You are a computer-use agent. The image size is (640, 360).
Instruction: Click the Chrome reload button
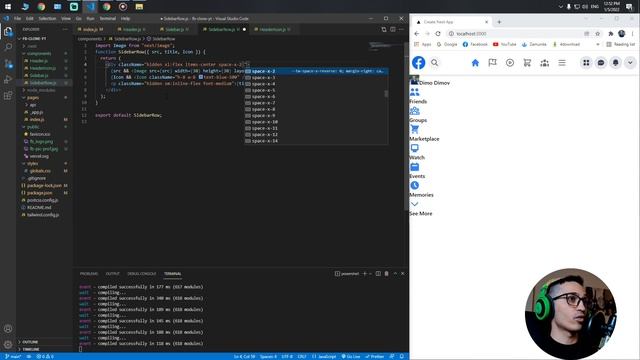pos(438,33)
